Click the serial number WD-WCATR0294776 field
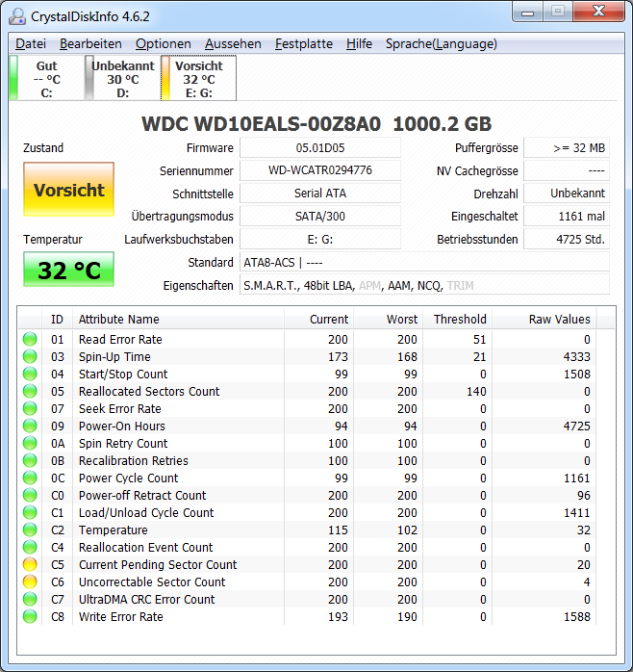Image resolution: width=633 pixels, height=672 pixels. click(x=320, y=170)
